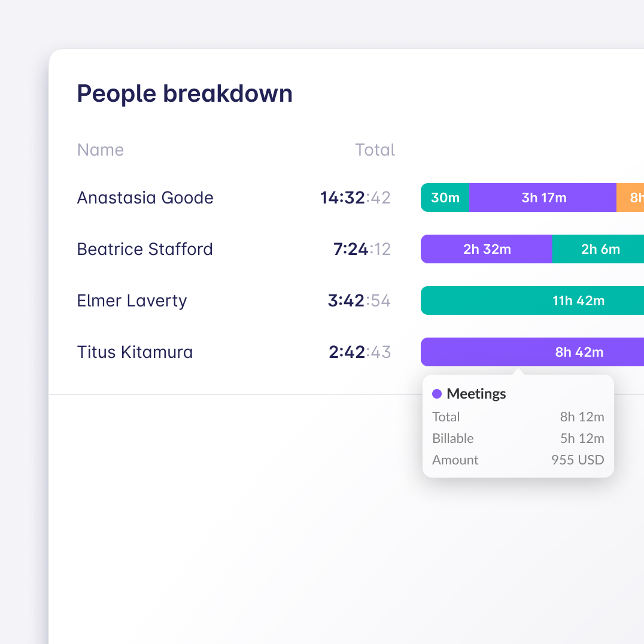Click Elmer Laverty's 11h 42m bar
Image resolution: width=644 pixels, height=644 pixels.
[533, 300]
